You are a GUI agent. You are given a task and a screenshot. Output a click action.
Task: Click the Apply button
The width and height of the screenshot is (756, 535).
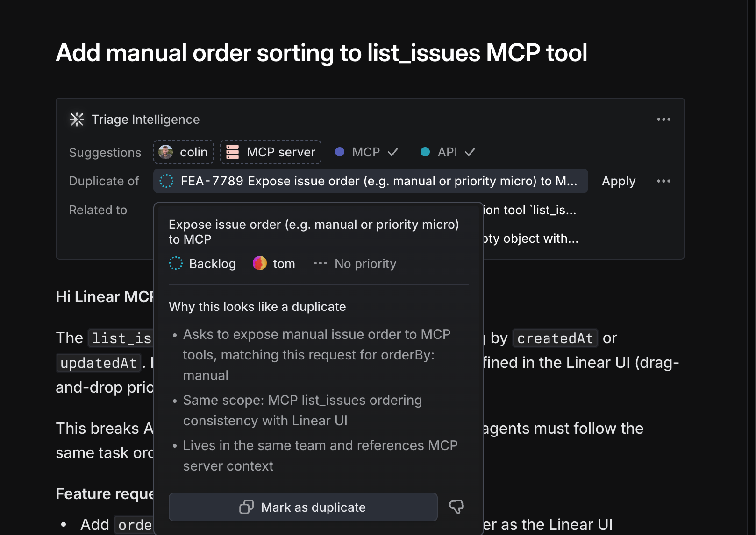point(618,181)
